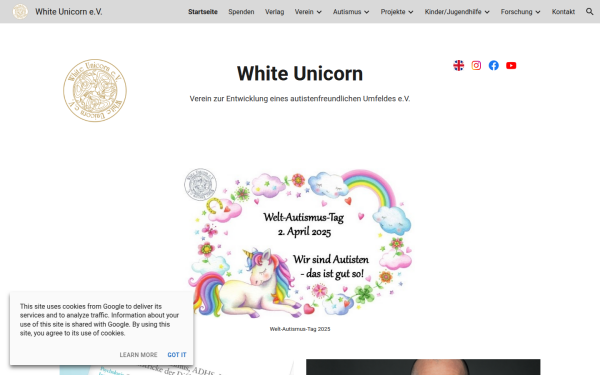Click the Verein zur Entwicklung subtitle text
The image size is (600, 375).
tap(300, 99)
